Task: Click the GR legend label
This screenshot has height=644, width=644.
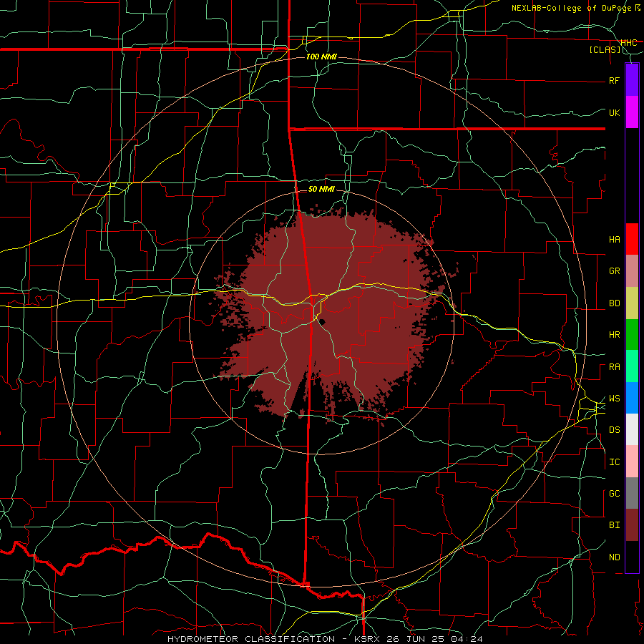Action: point(614,271)
